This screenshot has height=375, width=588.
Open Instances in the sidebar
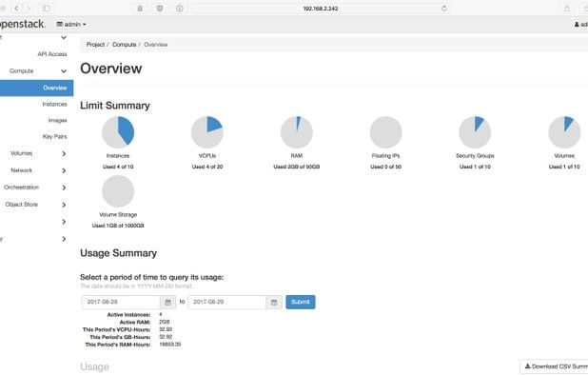[55, 105]
